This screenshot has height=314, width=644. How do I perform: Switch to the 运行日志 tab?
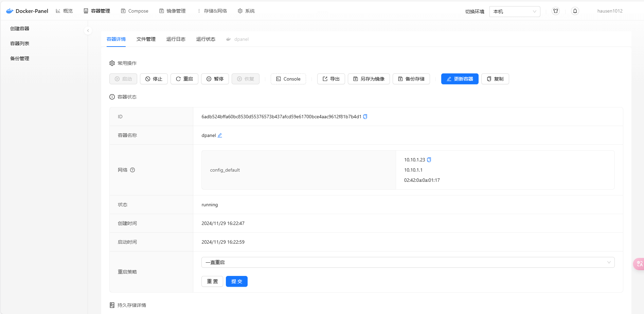(x=176, y=39)
